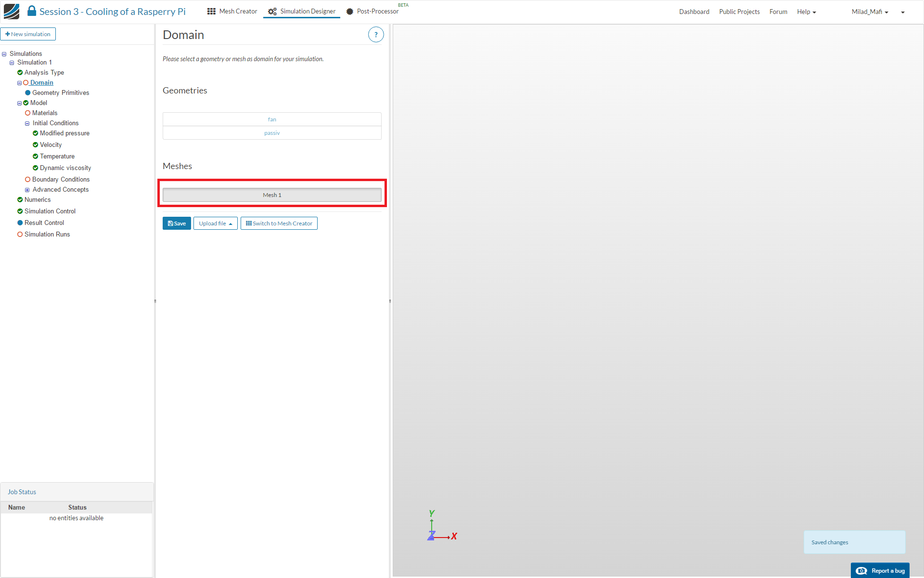Click Switch to Mesh Creator button
The width and height of the screenshot is (924, 578).
point(279,223)
